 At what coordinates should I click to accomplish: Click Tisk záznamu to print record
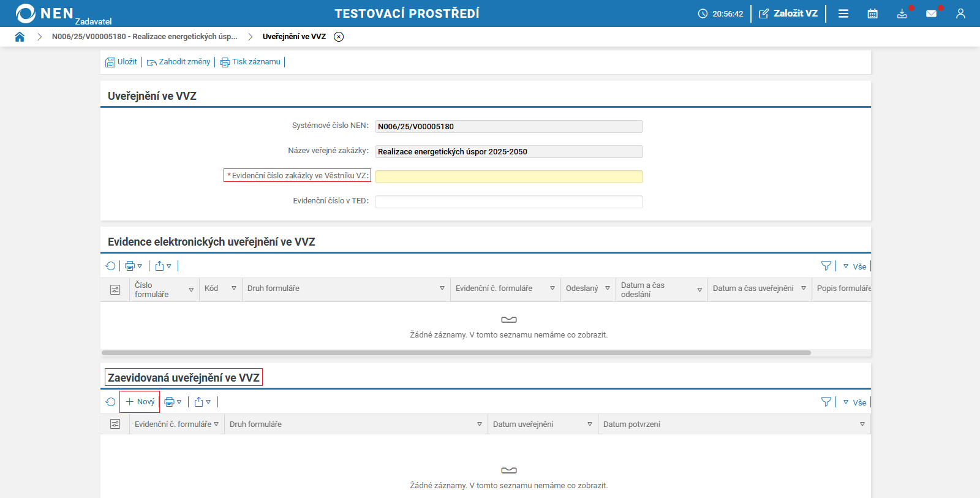coord(250,62)
